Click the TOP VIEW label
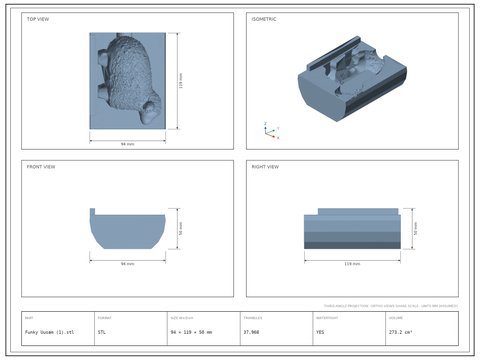480x360 pixels. point(38,19)
